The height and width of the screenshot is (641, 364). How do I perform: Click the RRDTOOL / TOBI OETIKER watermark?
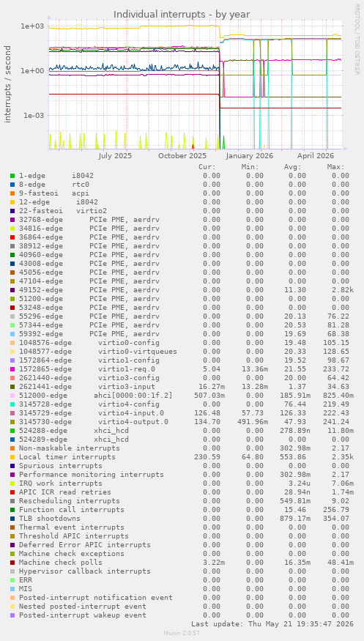coord(357,40)
